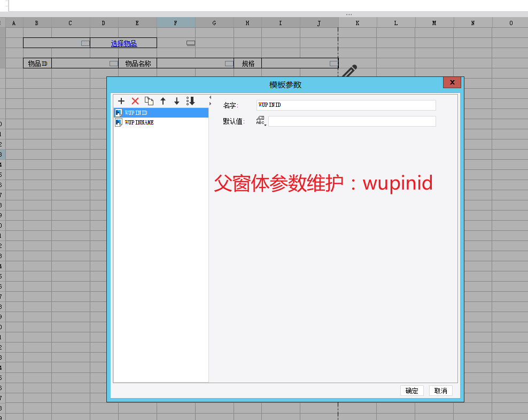
Task: Open the 选择物品 link in spreadsheet
Action: coord(124,43)
